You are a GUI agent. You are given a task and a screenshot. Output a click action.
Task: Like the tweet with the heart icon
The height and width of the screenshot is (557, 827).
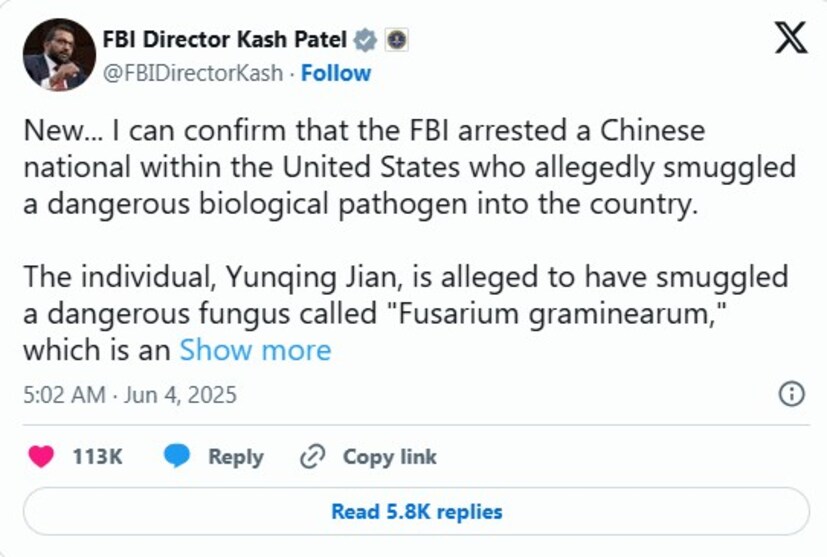point(41,457)
